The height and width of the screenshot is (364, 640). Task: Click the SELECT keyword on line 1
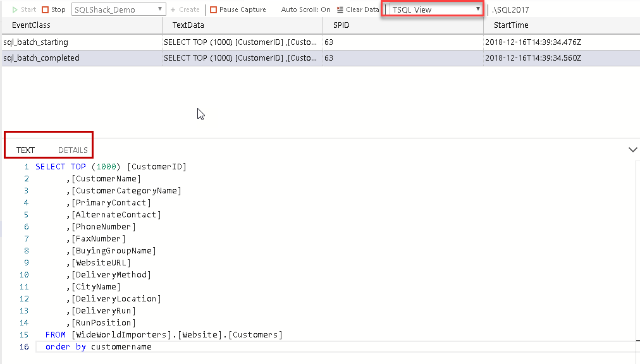[x=50, y=166]
